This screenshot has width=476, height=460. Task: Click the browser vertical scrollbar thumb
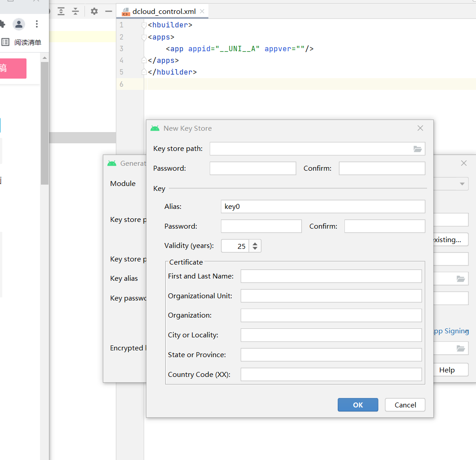44,123
